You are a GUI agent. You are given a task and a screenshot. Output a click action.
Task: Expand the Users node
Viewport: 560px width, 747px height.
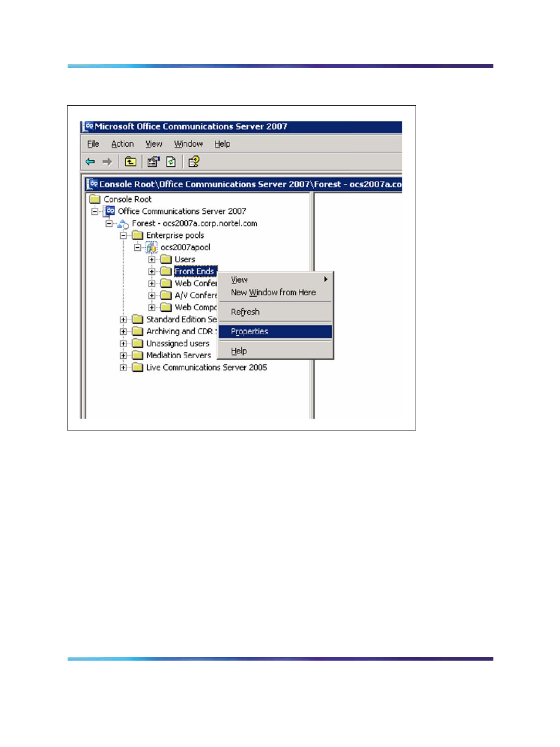151,260
